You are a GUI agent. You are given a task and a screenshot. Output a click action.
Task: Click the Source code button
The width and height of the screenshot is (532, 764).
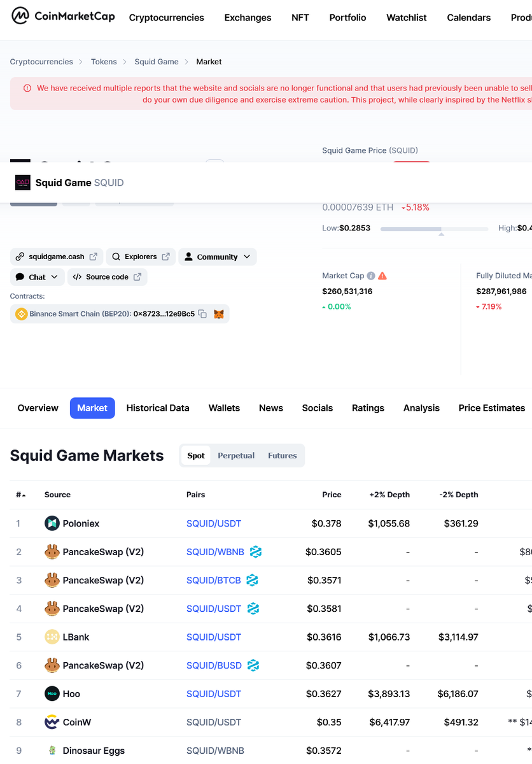107,277
